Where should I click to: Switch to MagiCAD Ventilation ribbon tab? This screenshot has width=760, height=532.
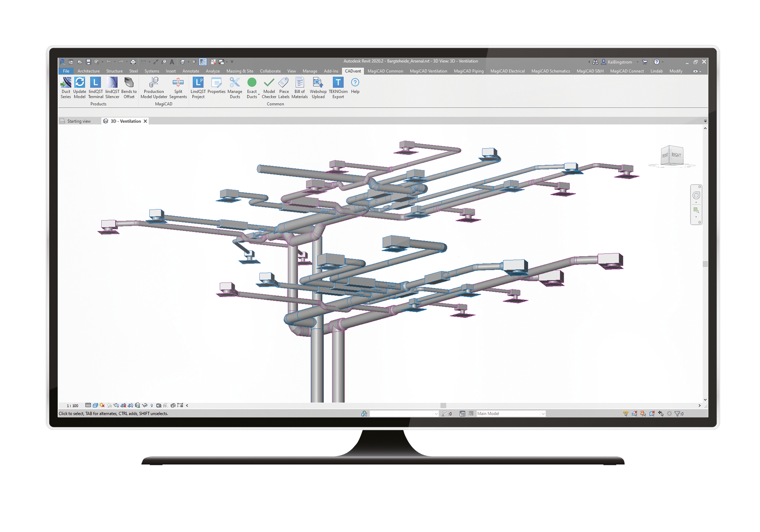point(428,71)
